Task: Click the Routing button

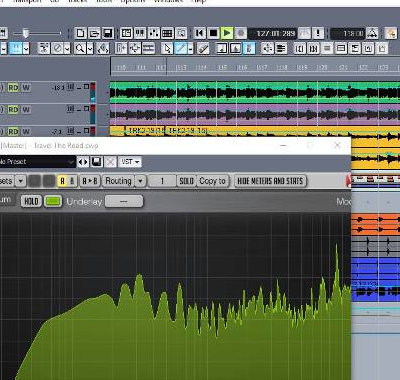Action: coord(118,181)
